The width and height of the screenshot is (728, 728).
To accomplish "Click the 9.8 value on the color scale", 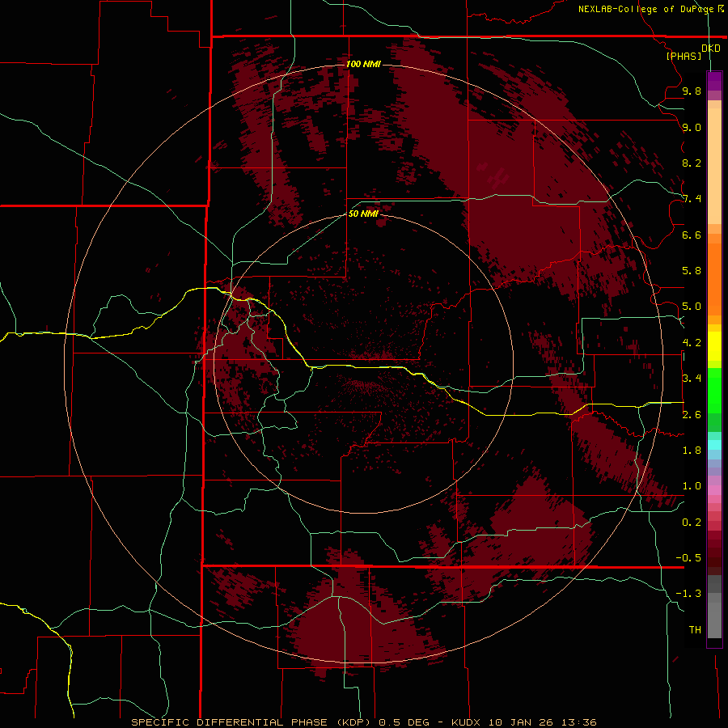I will click(692, 91).
